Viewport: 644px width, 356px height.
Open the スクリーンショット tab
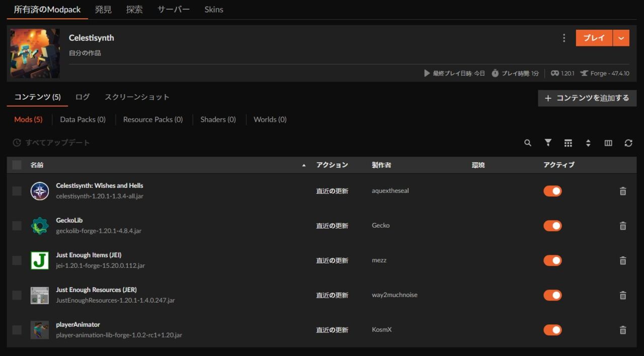tap(137, 97)
